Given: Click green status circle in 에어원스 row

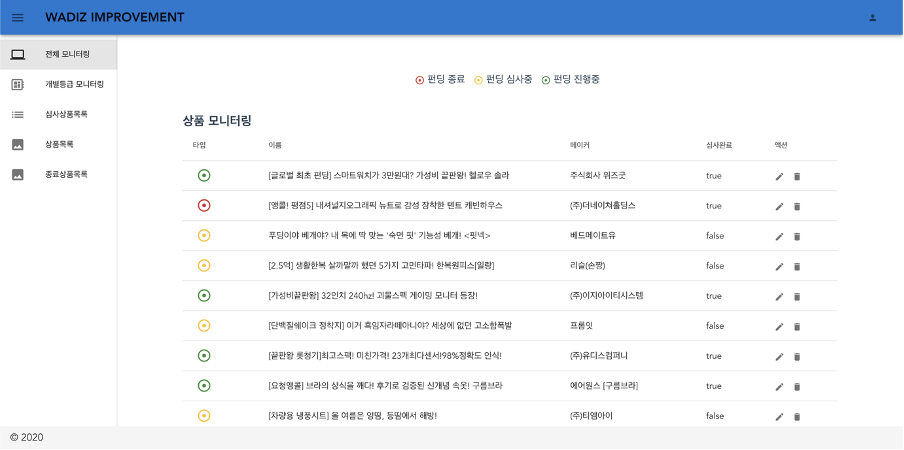Looking at the screenshot, I should [x=204, y=385].
